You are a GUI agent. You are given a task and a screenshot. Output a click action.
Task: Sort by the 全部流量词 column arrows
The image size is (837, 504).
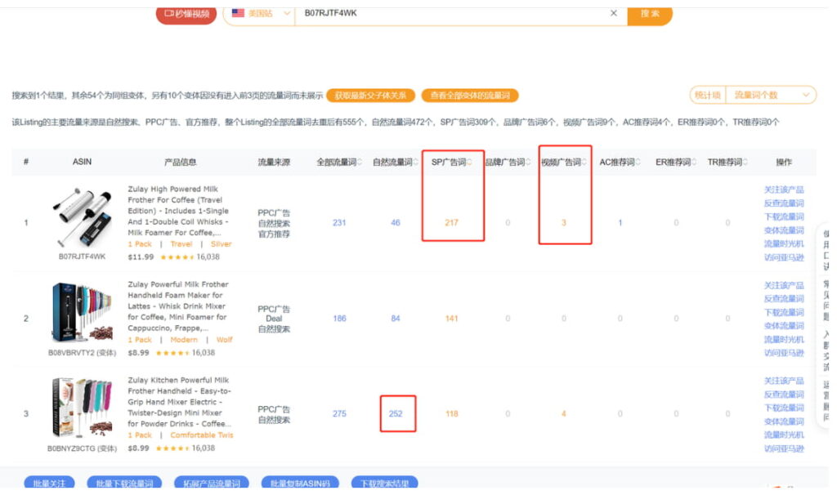point(360,163)
